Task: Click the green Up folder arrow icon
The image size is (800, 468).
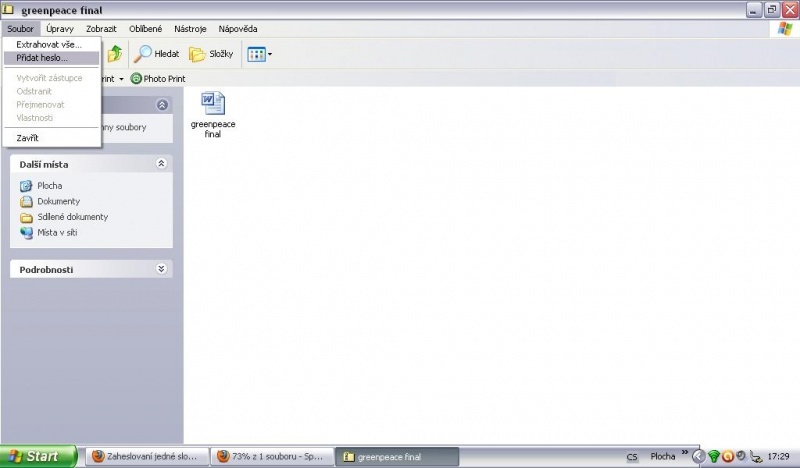Action: point(115,54)
